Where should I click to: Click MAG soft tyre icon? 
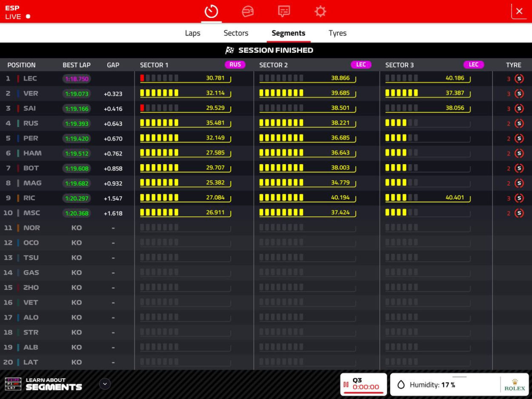click(519, 183)
